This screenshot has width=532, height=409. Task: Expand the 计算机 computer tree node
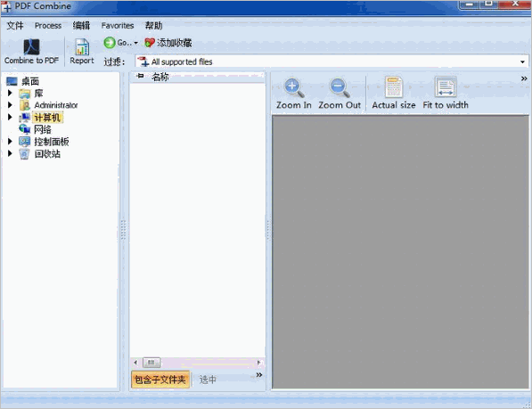click(10, 117)
